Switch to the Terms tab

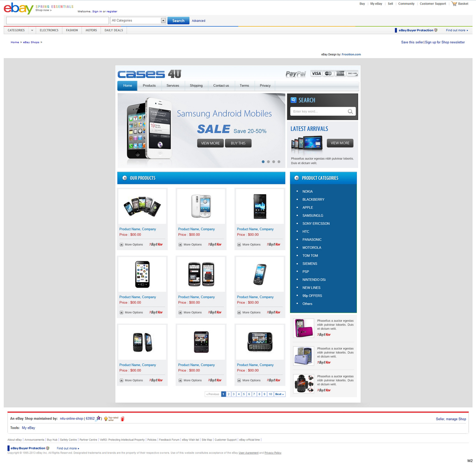[244, 86]
